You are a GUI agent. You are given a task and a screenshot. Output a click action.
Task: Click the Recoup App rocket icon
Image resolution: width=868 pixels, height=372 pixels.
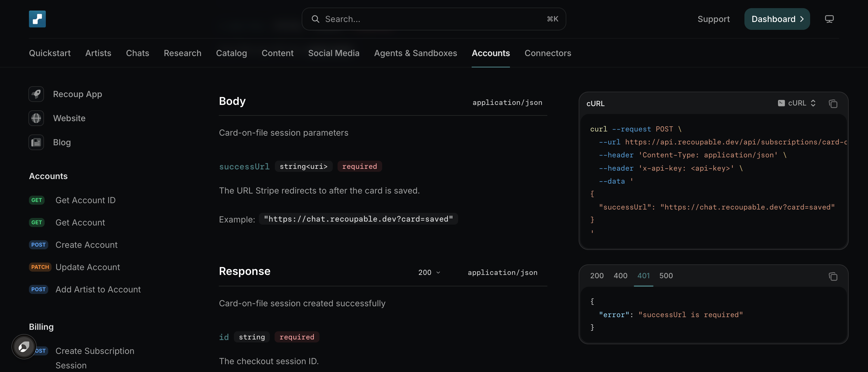tap(36, 94)
